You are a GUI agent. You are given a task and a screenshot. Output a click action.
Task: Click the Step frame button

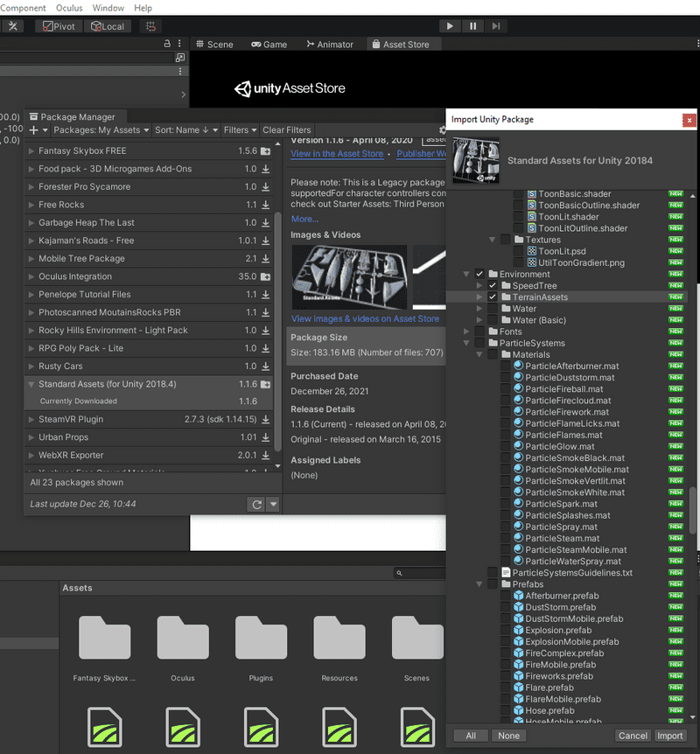496,26
